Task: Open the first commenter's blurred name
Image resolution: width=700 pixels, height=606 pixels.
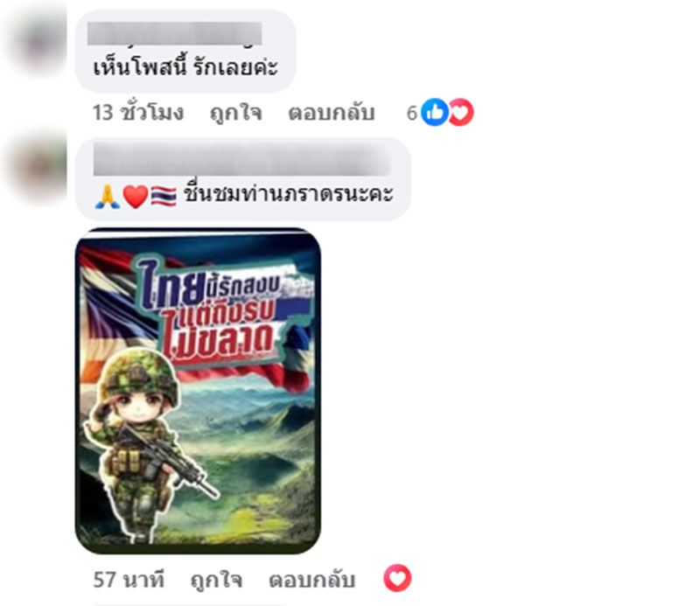Action: (x=174, y=33)
